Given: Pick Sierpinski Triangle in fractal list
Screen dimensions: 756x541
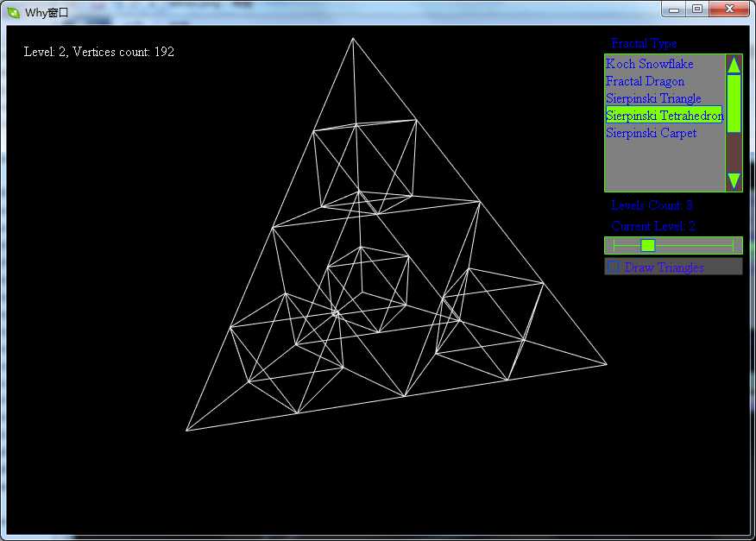Looking at the screenshot, I should tap(653, 98).
